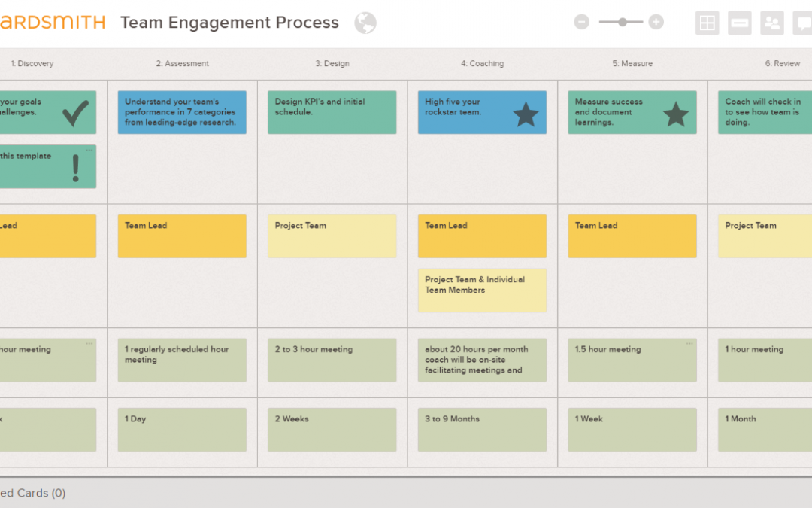Select the 1 Month card
812x508 pixels.
pyautogui.click(x=765, y=430)
